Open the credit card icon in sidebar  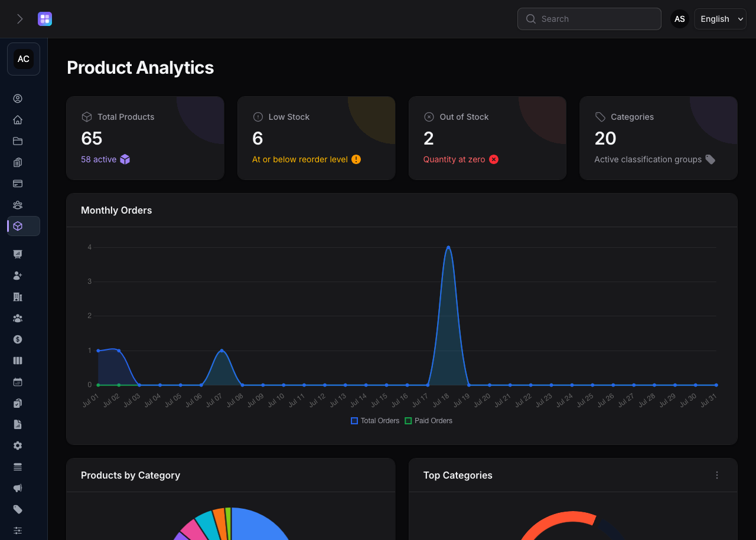coord(18,184)
